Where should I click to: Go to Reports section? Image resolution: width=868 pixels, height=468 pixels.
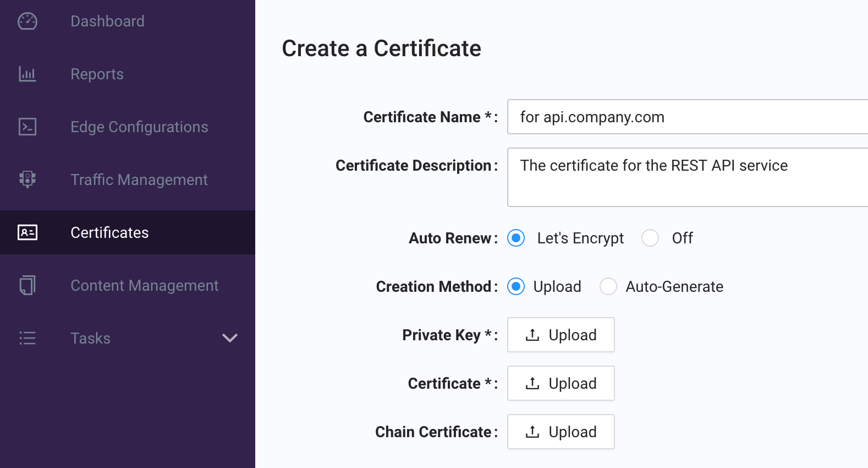[128, 74]
